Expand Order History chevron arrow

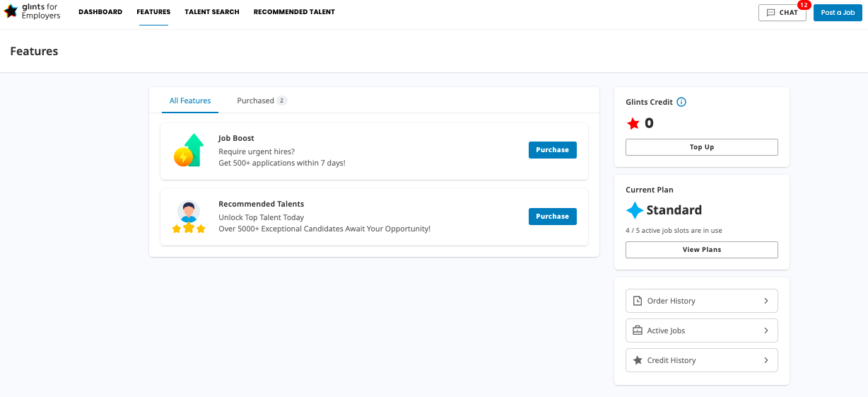point(766,301)
